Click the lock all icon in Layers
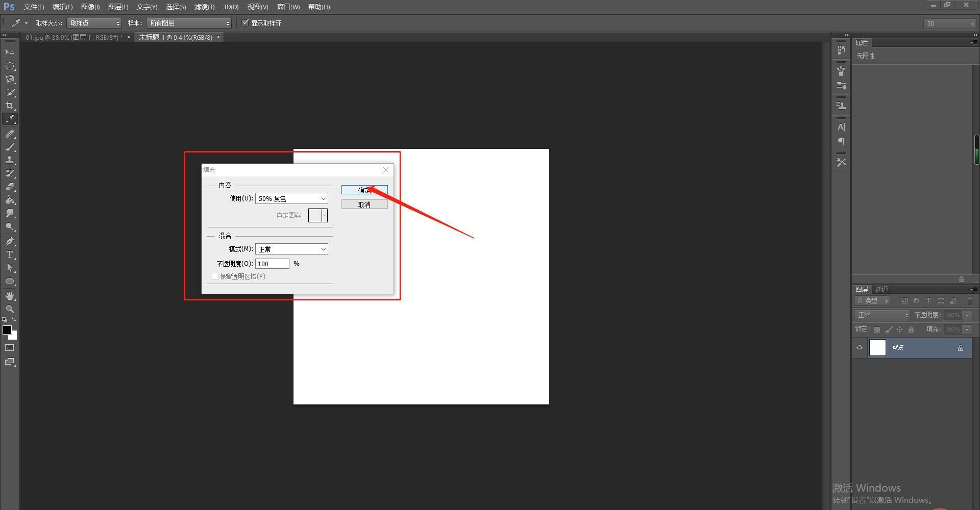 click(x=911, y=329)
